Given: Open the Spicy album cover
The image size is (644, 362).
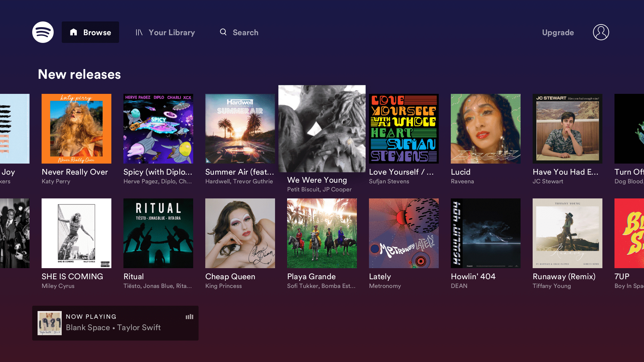Looking at the screenshot, I should [x=158, y=129].
